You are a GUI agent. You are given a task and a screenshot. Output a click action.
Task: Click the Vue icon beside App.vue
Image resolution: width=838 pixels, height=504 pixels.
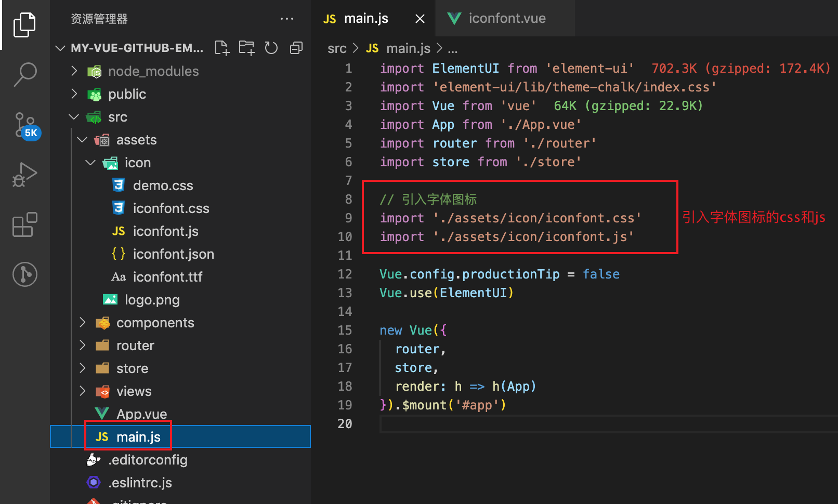pos(102,414)
